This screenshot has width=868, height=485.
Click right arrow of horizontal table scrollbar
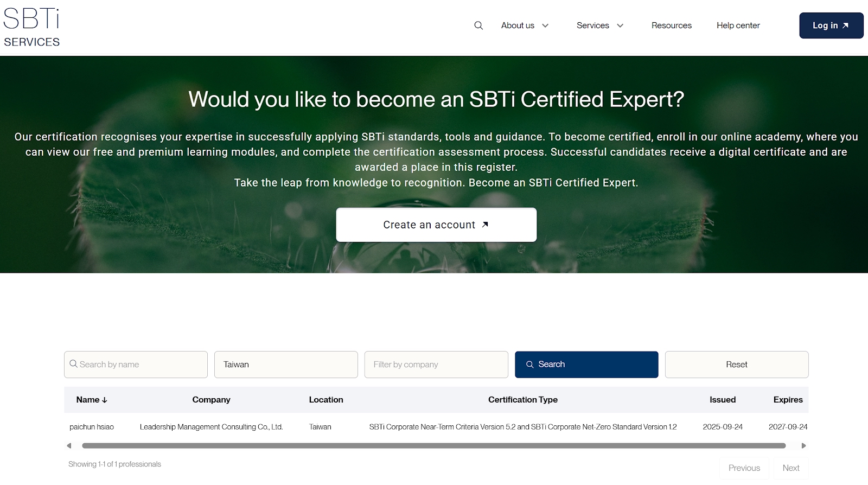click(x=803, y=446)
